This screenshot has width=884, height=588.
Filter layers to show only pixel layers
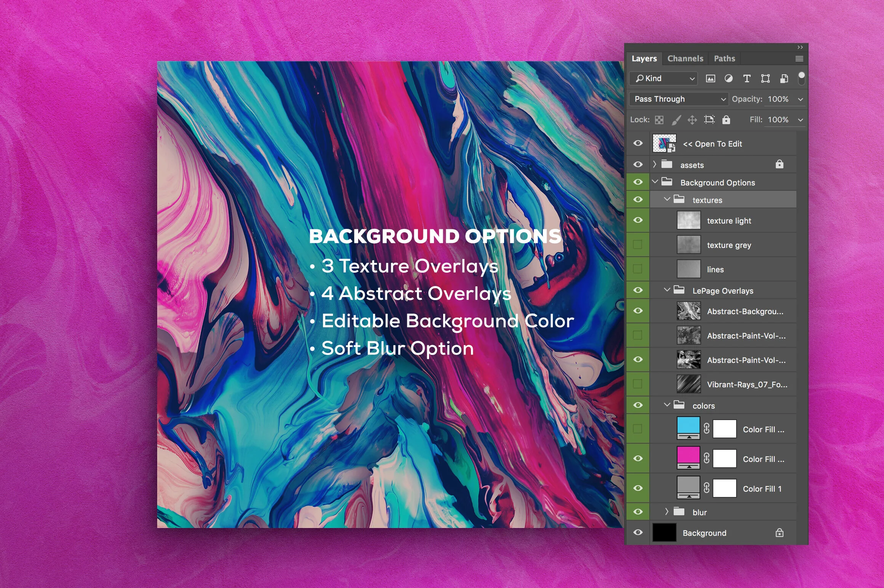(711, 78)
